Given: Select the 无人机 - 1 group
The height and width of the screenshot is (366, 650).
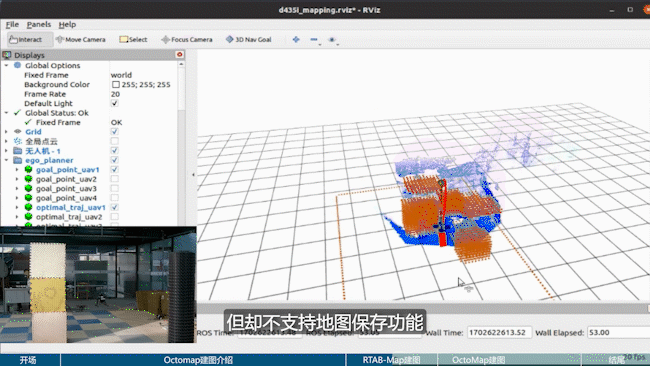Looking at the screenshot, I should coord(43,151).
